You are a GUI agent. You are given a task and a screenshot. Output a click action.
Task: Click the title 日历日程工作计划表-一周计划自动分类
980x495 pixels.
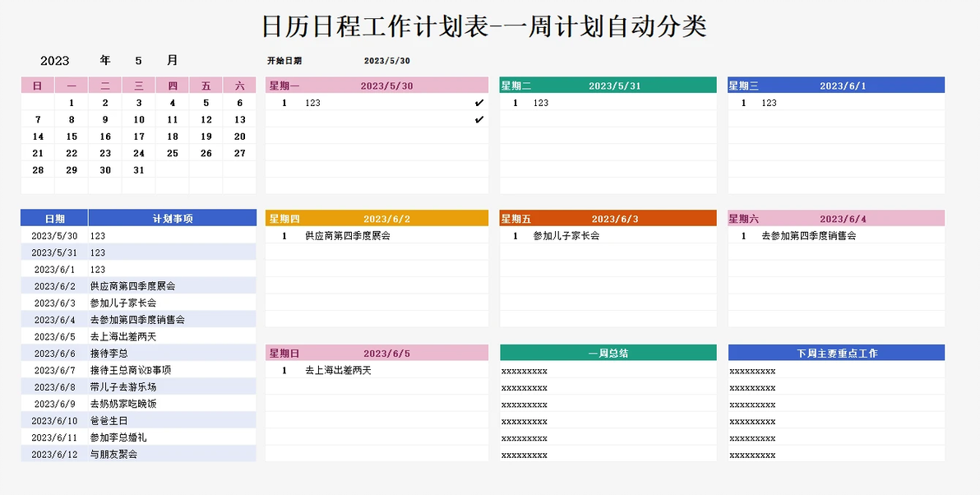pos(484,27)
